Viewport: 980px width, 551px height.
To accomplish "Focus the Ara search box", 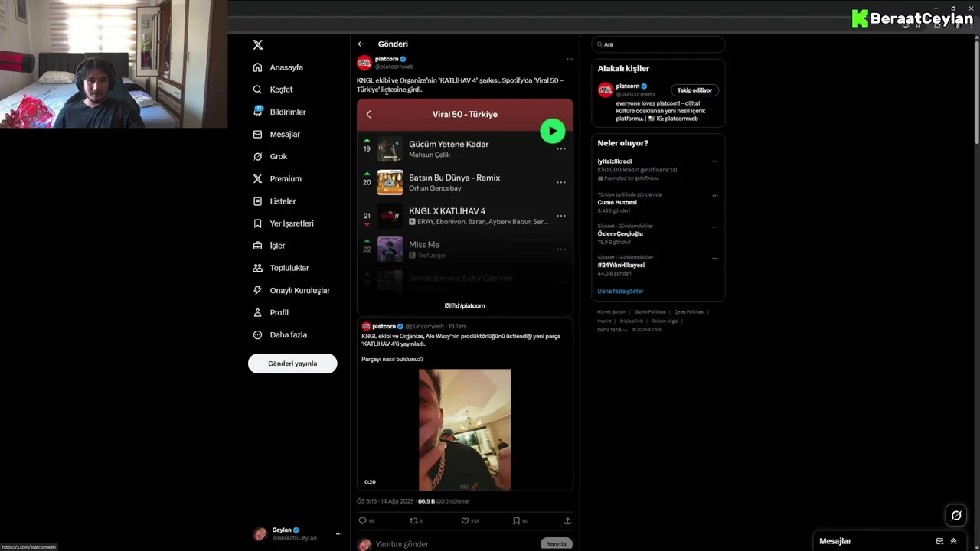I will [x=658, y=44].
